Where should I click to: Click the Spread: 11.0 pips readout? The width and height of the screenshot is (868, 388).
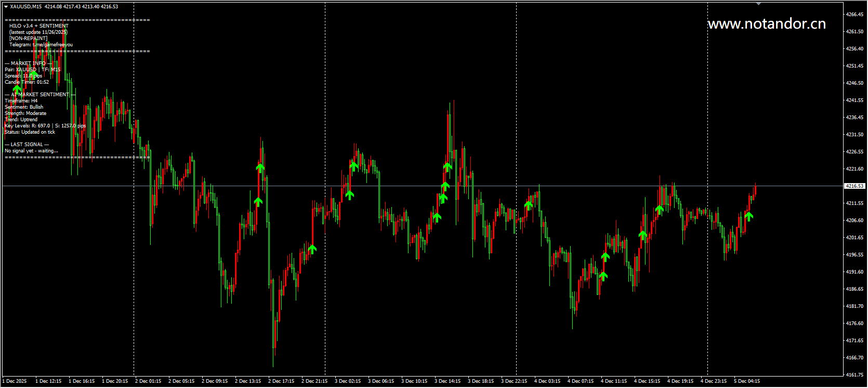click(24, 76)
